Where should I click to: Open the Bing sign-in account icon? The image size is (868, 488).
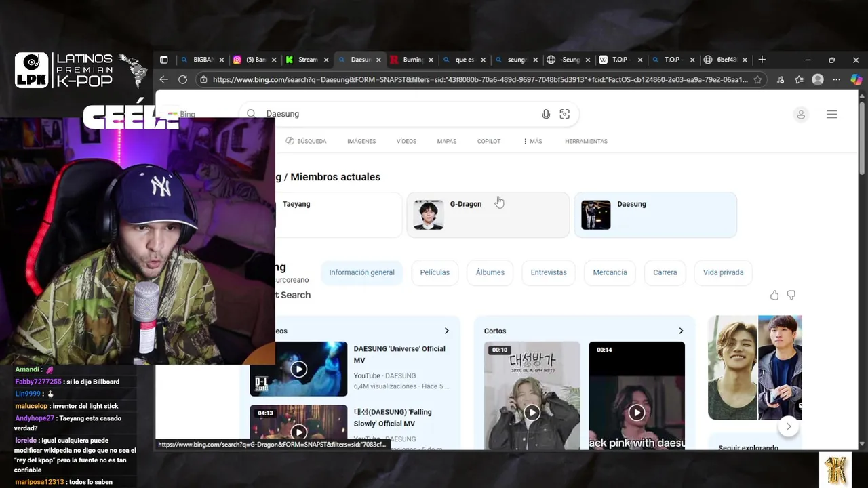(x=801, y=115)
